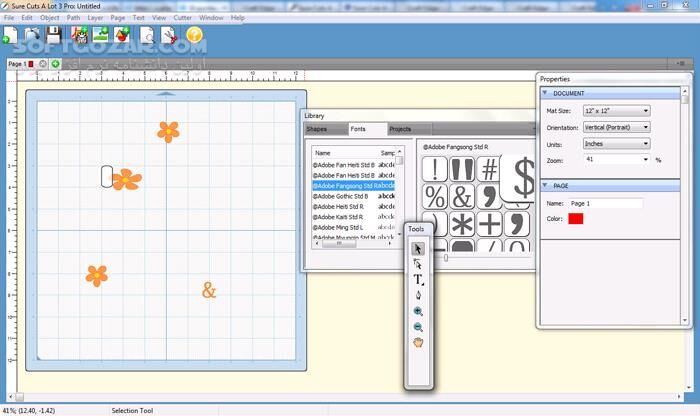Add a new page with green plus button
Viewport: 700px width, 416px height.
point(56,64)
